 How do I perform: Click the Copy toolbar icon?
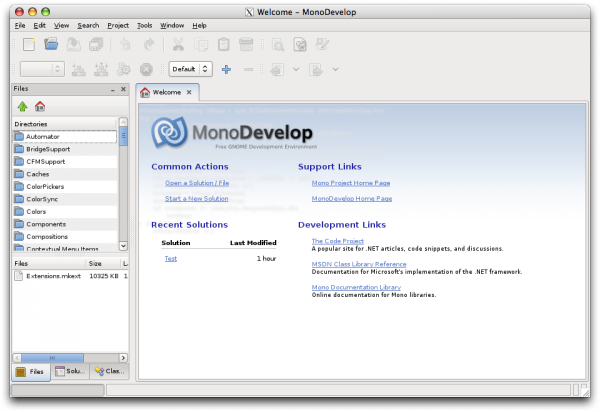[201, 44]
